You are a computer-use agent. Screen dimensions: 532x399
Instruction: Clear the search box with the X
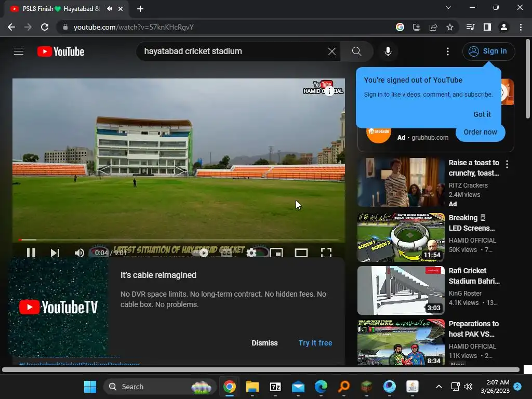332,51
